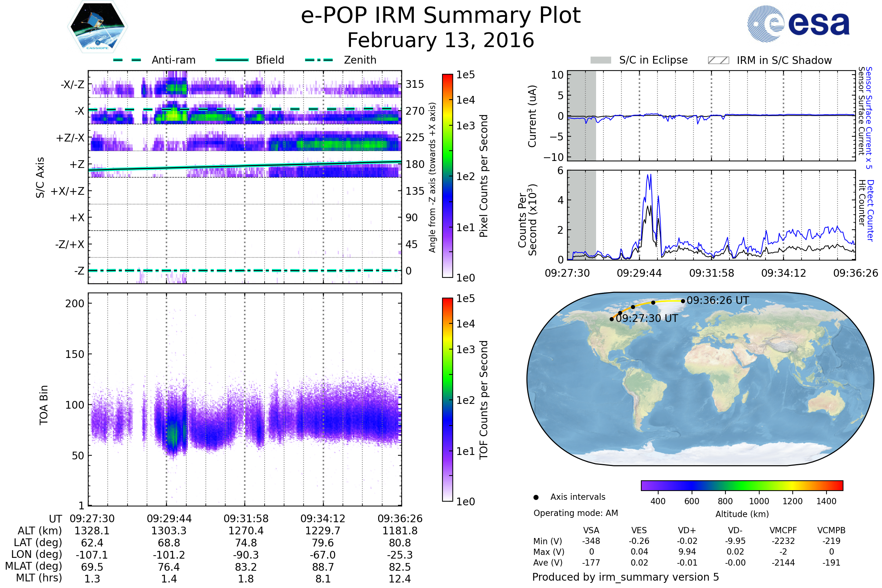Click the VMCPF voltage column header
Image resolution: width=882 pixels, height=588 pixels.
[783, 530]
